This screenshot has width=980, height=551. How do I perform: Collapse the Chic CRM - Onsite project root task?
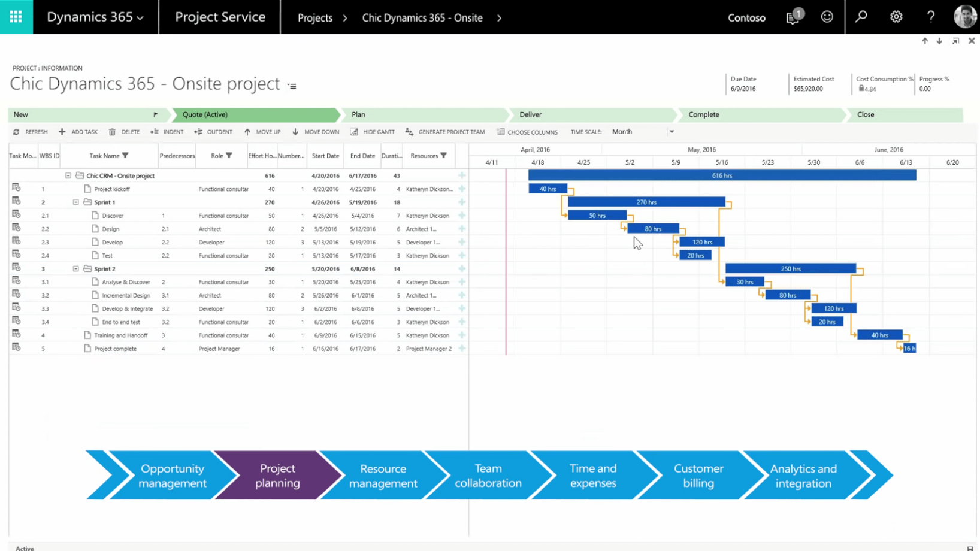pyautogui.click(x=68, y=175)
